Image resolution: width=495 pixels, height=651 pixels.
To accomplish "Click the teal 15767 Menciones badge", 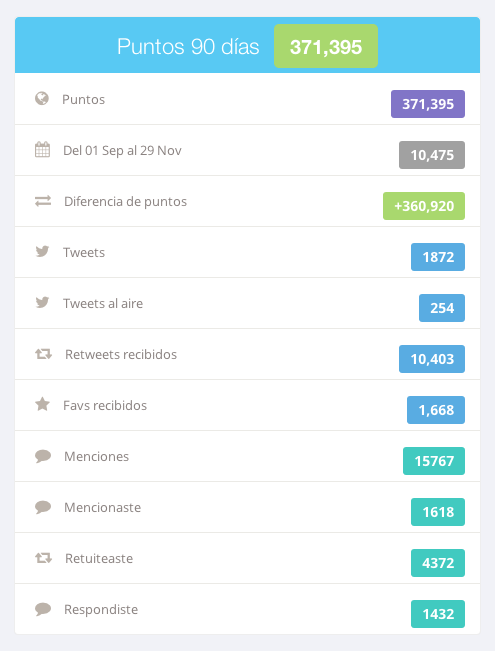I will tap(434, 461).
